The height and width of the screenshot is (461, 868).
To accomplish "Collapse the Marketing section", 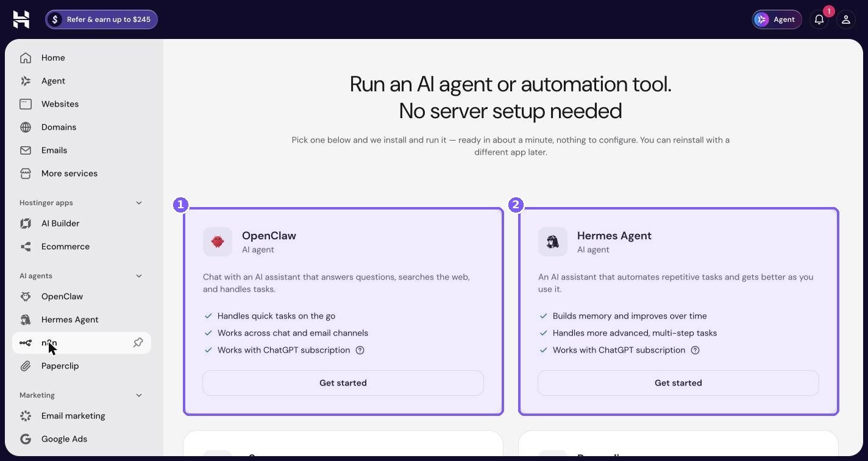I will click(139, 395).
